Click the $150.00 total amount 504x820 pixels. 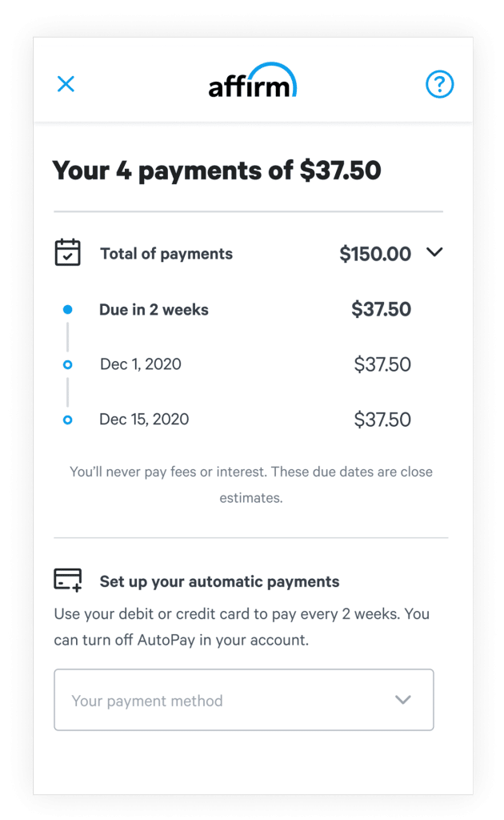pos(374,255)
